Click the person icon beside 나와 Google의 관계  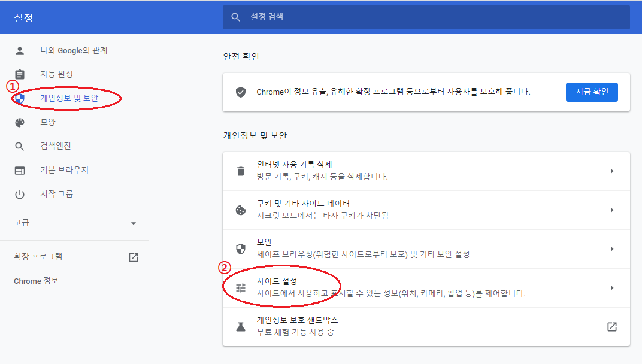[x=20, y=51]
